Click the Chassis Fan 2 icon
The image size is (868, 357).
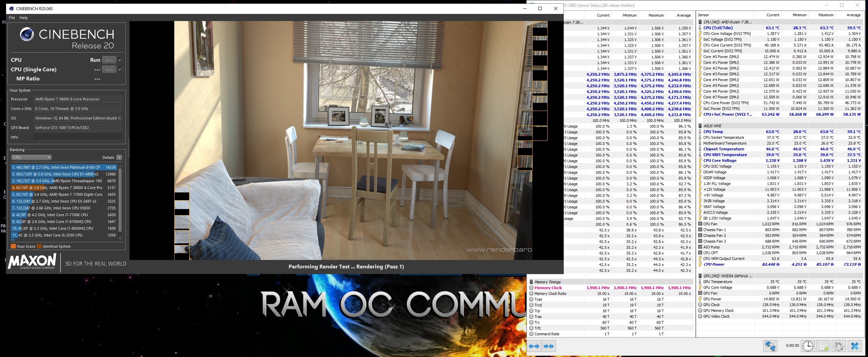click(700, 236)
